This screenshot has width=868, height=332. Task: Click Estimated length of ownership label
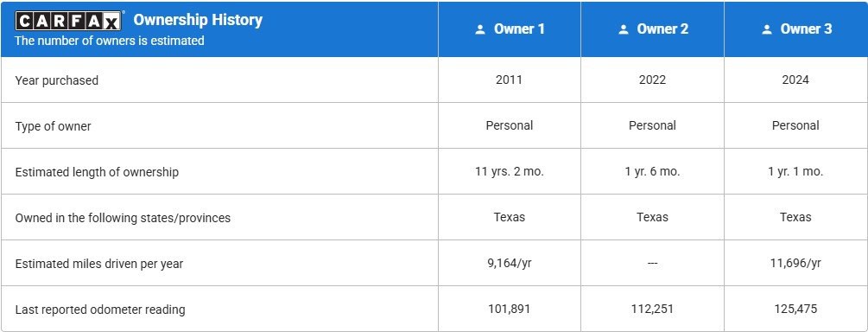[x=97, y=172]
